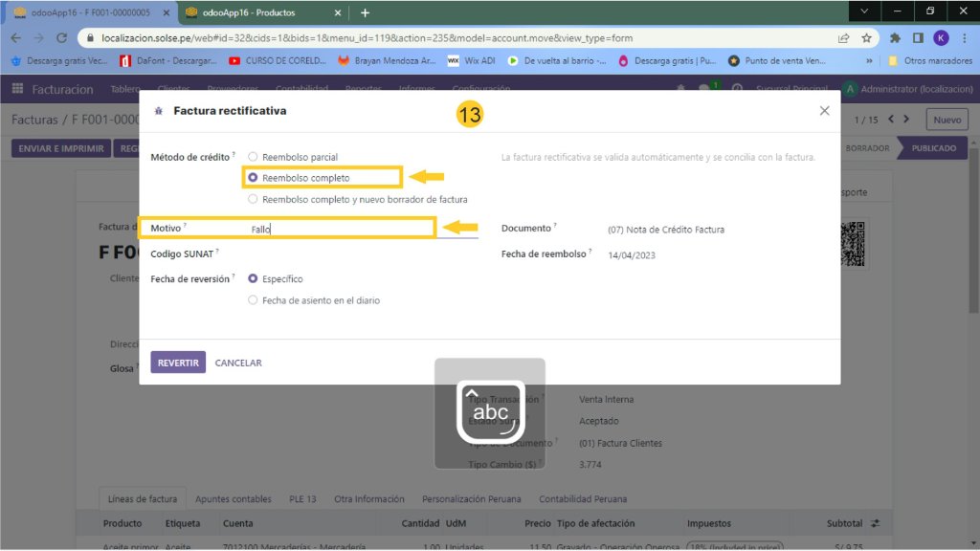
Task: Select Reembolso completo y nuevo borrador de factura
Action: point(253,199)
